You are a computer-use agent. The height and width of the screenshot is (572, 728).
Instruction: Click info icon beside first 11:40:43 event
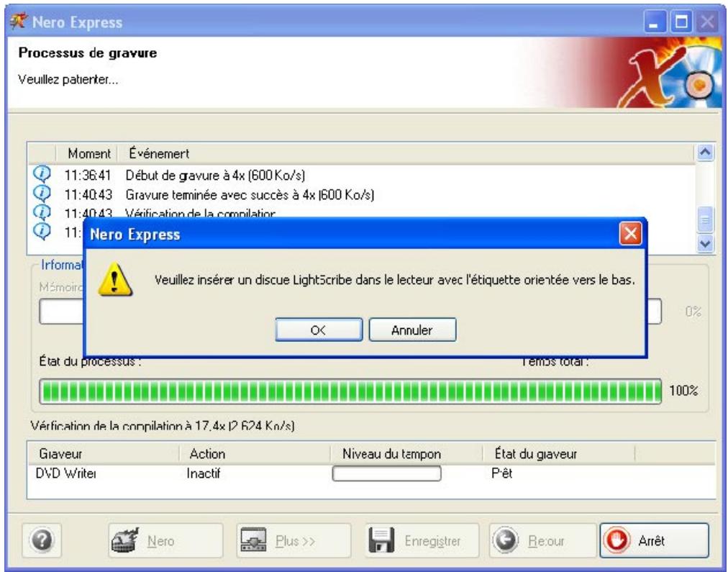(x=42, y=193)
